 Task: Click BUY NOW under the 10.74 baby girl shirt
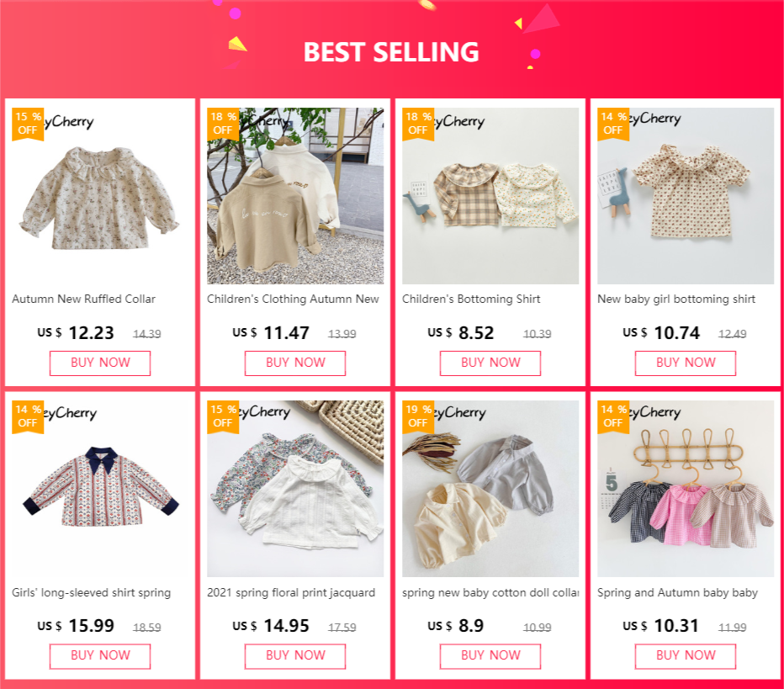[x=686, y=363]
